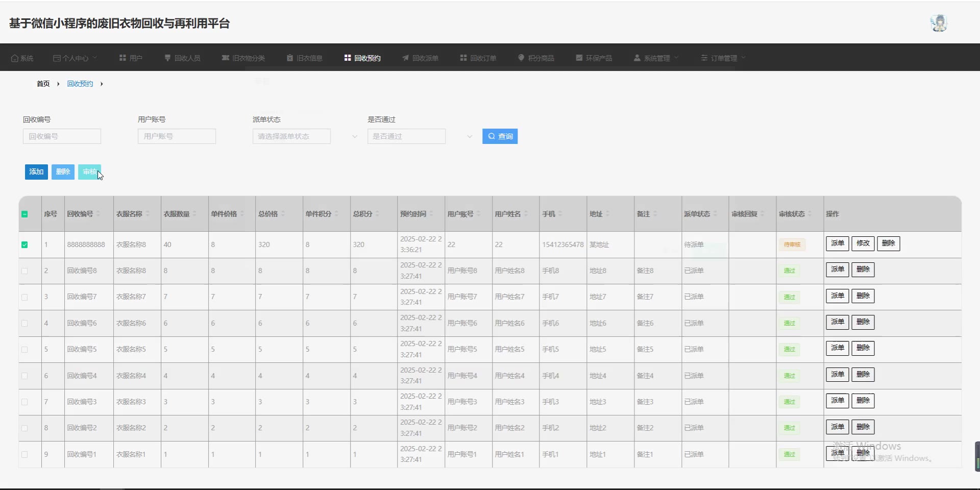Click 修改 for the 8888888888 row
Screen dimensions: 980x490
pos(863,243)
